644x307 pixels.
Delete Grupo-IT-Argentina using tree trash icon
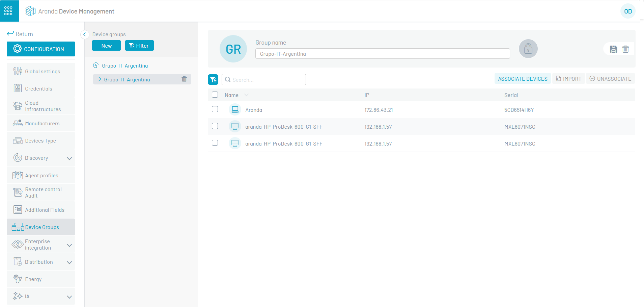(x=184, y=79)
